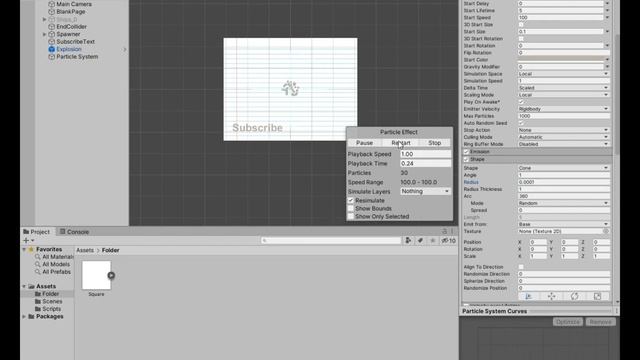Expand the Packages folder

click(x=24, y=316)
